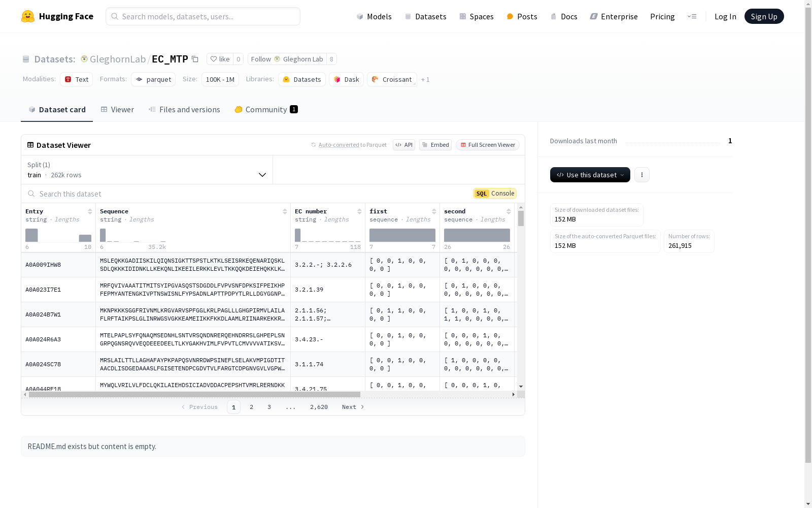
Task: Open Files and versions tab
Action: click(x=184, y=109)
